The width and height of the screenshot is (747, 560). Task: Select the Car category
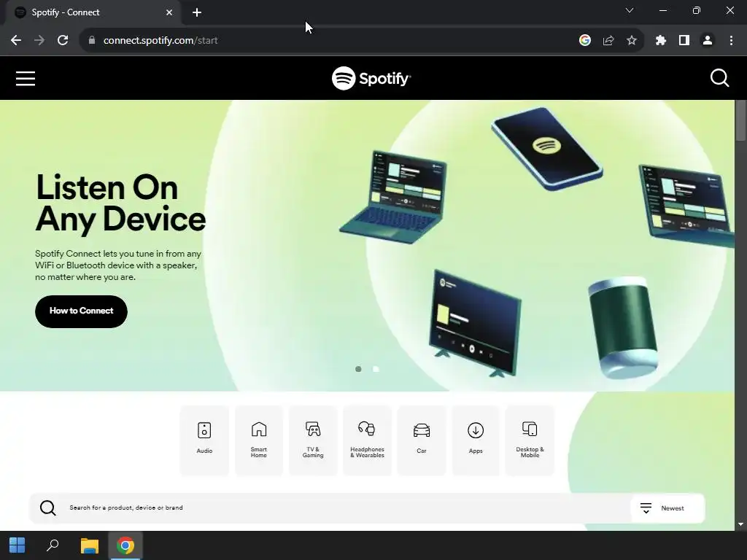pyautogui.click(x=422, y=440)
